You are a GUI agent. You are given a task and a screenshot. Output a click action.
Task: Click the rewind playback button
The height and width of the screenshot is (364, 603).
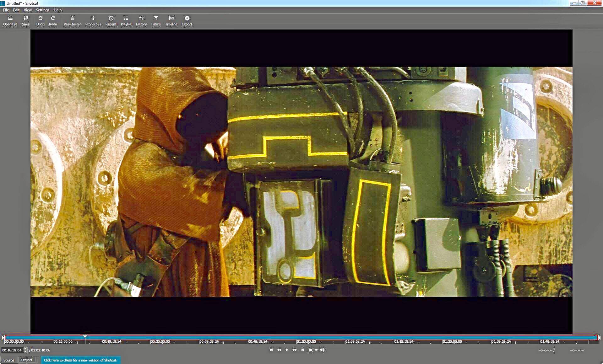click(279, 350)
